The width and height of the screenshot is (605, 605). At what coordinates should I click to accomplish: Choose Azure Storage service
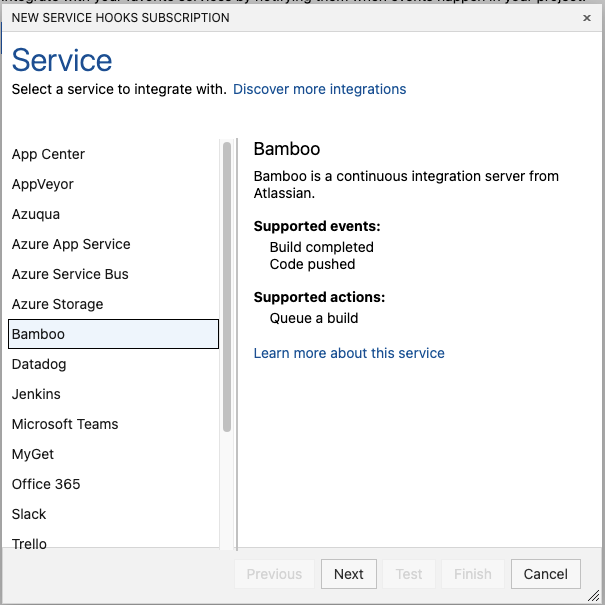(57, 304)
